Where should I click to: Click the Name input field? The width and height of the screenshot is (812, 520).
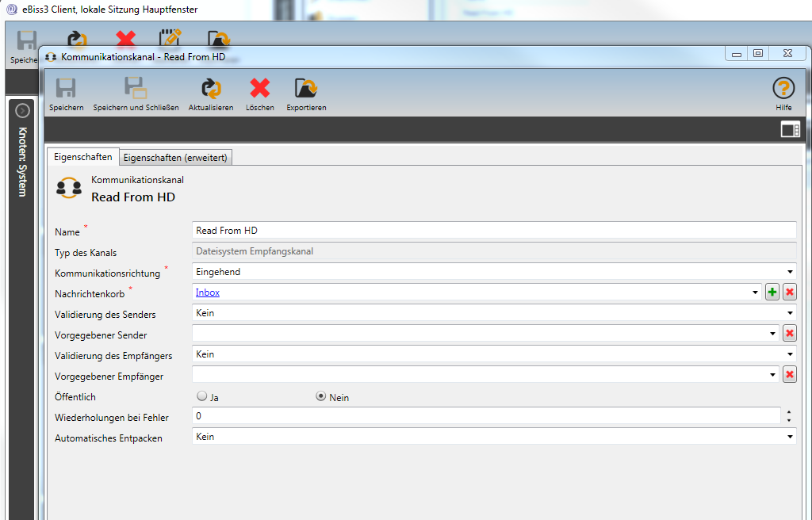(493, 231)
